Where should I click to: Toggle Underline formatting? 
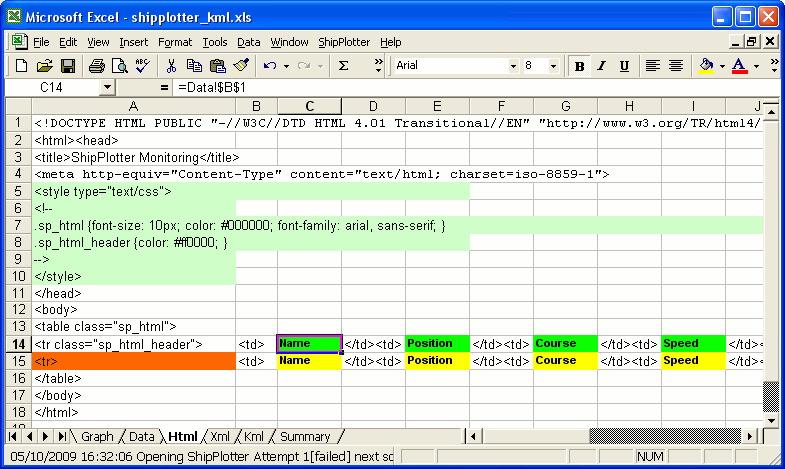pyautogui.click(x=624, y=66)
